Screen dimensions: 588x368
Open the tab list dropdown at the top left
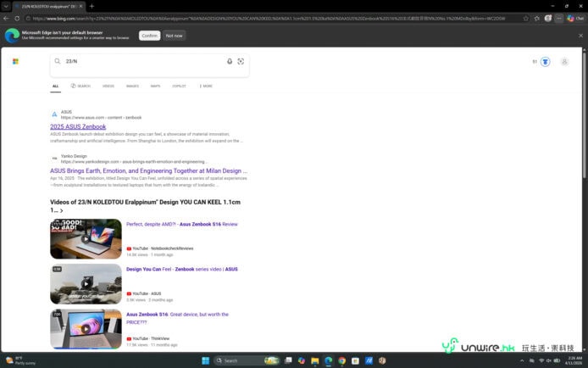(6, 6)
